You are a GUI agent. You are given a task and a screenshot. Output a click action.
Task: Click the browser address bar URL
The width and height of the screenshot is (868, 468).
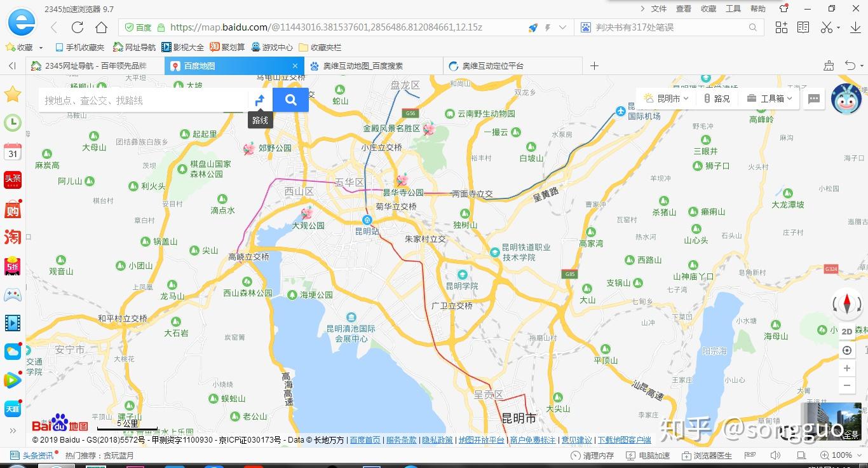pyautogui.click(x=326, y=27)
